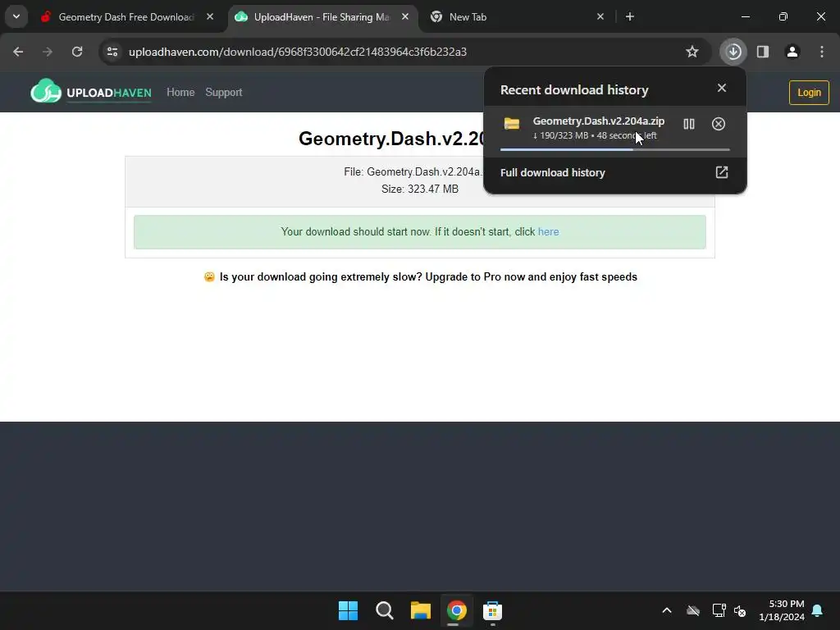This screenshot has height=630, width=840.
Task: Open the Chrome side panel
Action: (763, 52)
